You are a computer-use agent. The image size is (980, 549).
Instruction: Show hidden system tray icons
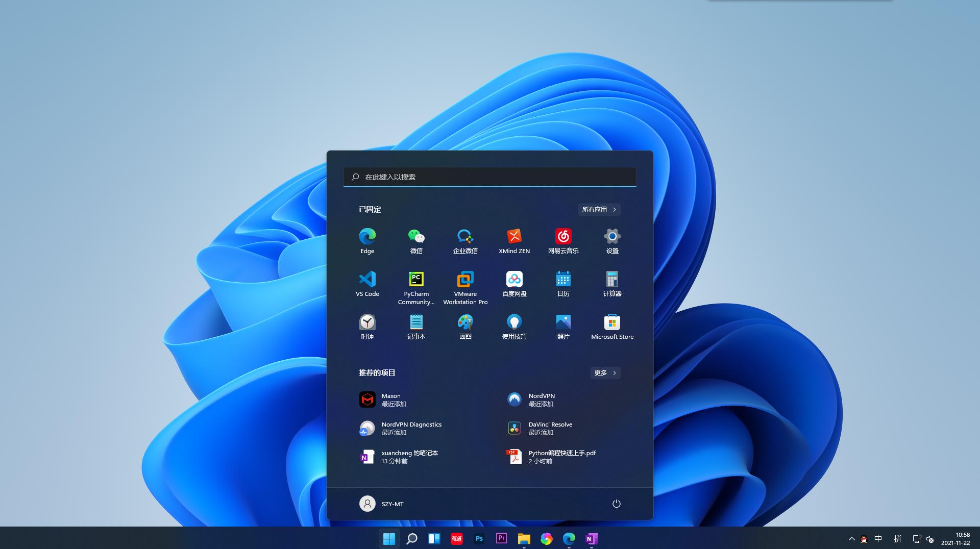[851, 538]
